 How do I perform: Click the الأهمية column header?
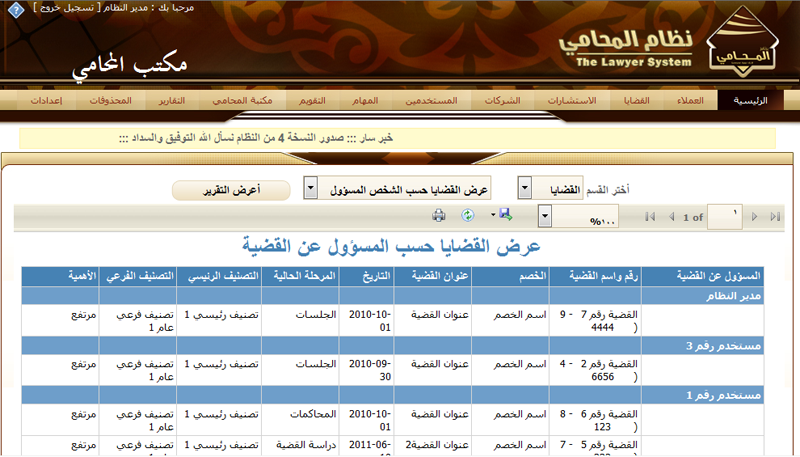point(60,276)
